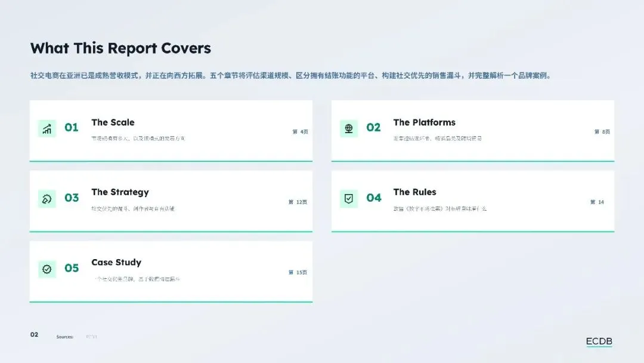This screenshot has height=363, width=644.
Task: Open the Case Study chapter heading
Action: (116, 262)
